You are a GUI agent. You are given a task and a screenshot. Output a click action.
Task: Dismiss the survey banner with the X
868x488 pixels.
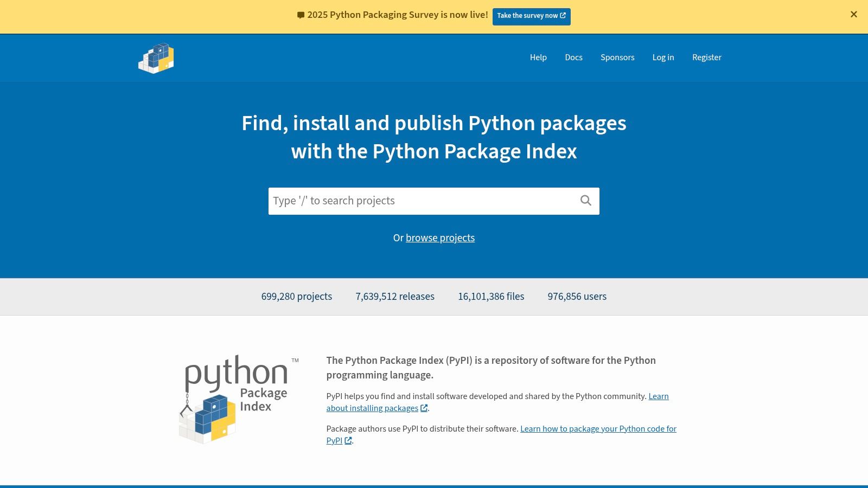[854, 15]
